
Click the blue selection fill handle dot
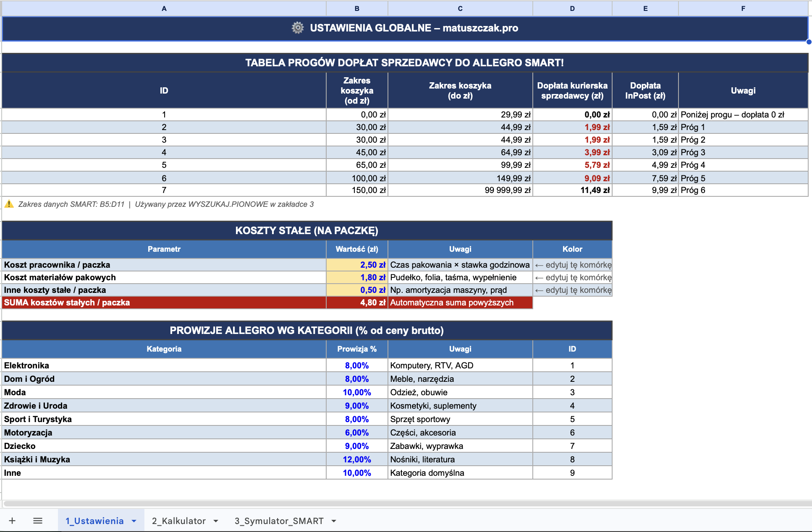tap(809, 42)
